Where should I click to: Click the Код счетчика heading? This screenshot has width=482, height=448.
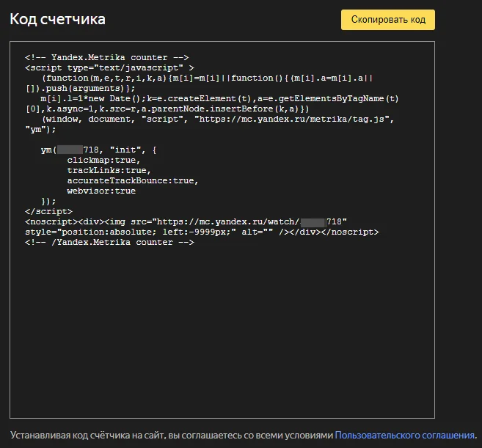(57, 19)
